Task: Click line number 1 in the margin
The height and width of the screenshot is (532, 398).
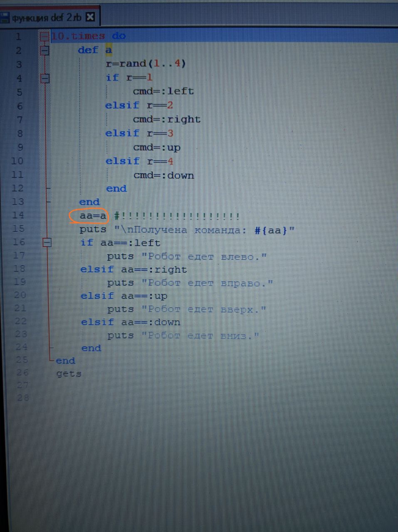Action: pyautogui.click(x=18, y=37)
